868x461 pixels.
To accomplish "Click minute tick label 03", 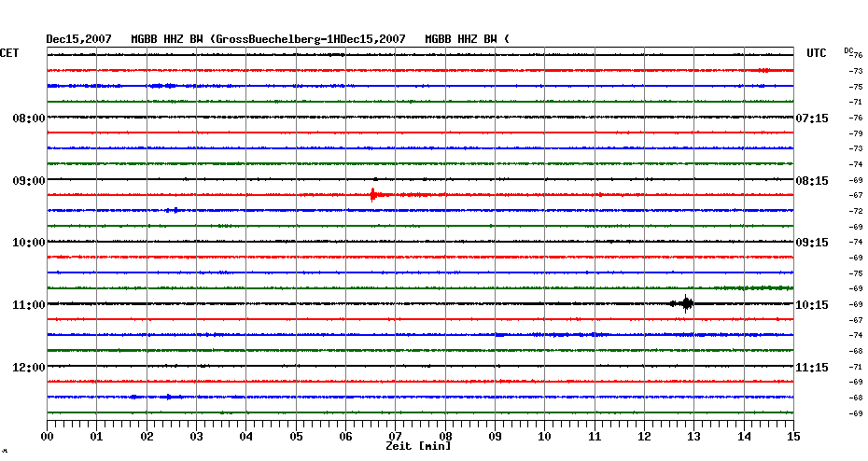I will pyautogui.click(x=197, y=436).
